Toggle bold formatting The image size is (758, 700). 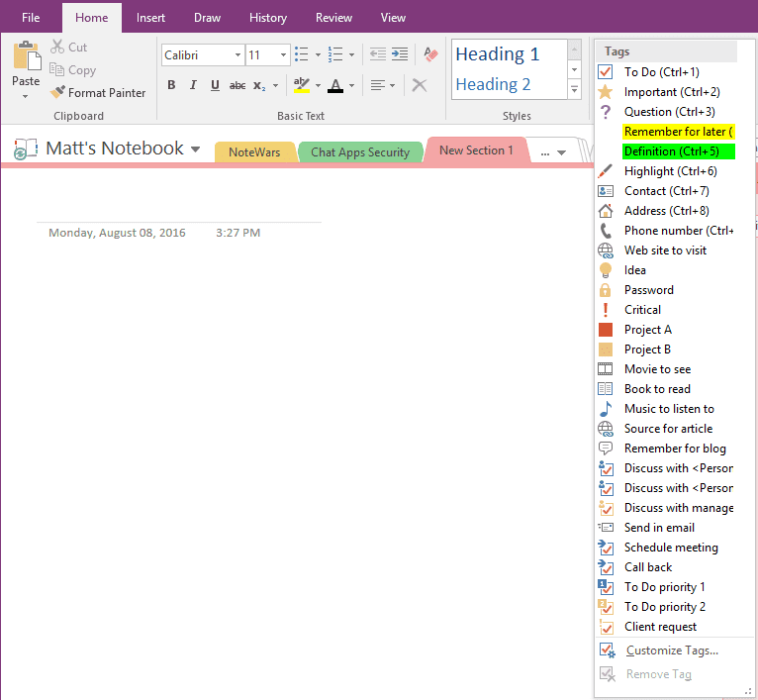coord(171,85)
